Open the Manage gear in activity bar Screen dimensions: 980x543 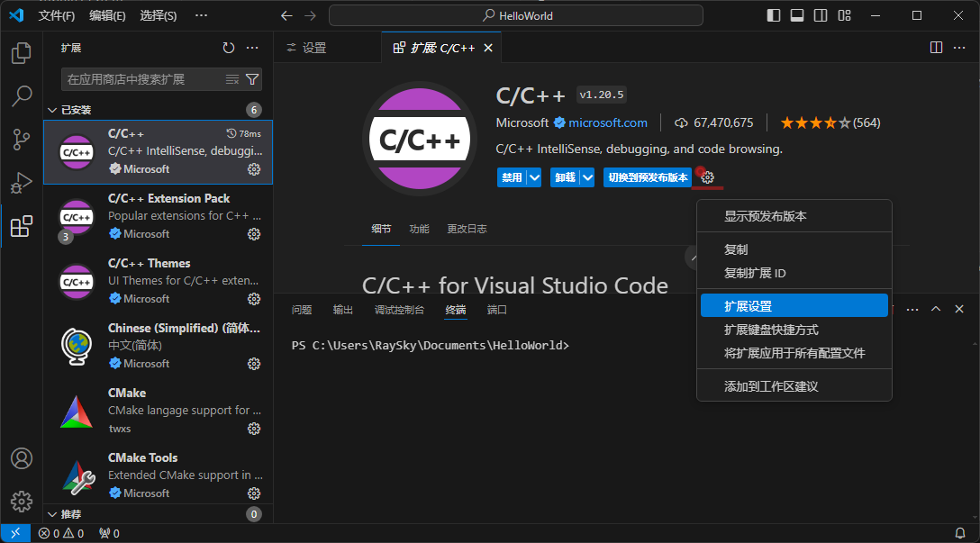click(22, 502)
